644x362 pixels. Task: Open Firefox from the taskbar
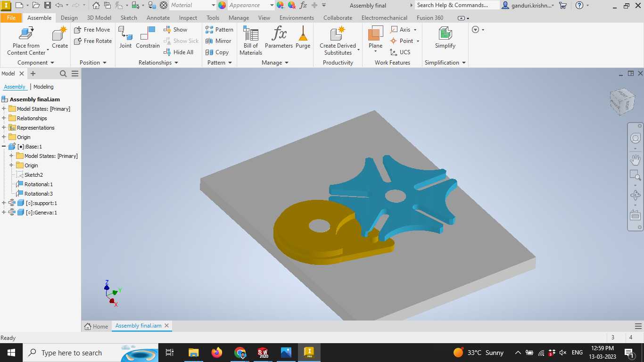[217, 353]
